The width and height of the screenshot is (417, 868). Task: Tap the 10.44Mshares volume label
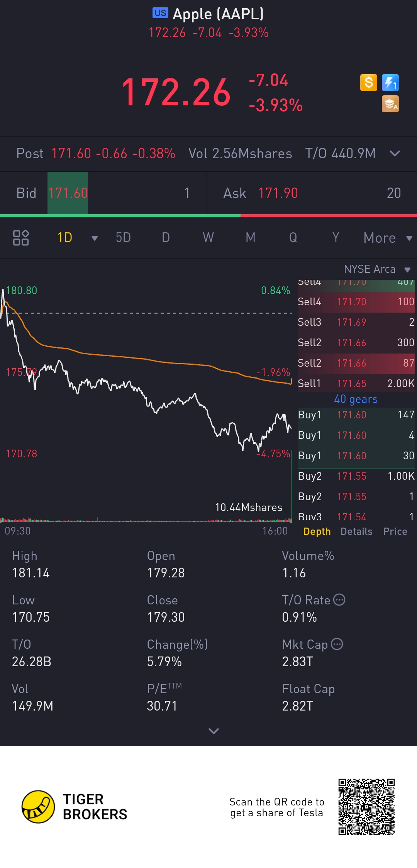tap(249, 508)
